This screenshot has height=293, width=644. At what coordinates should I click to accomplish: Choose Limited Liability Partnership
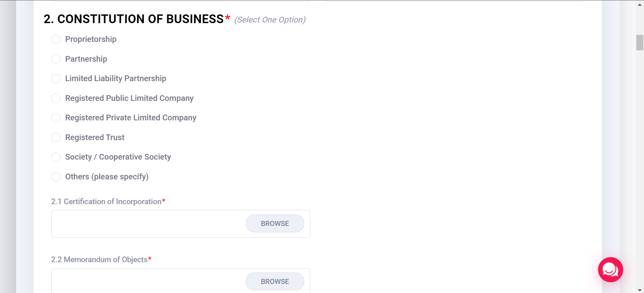tap(56, 78)
